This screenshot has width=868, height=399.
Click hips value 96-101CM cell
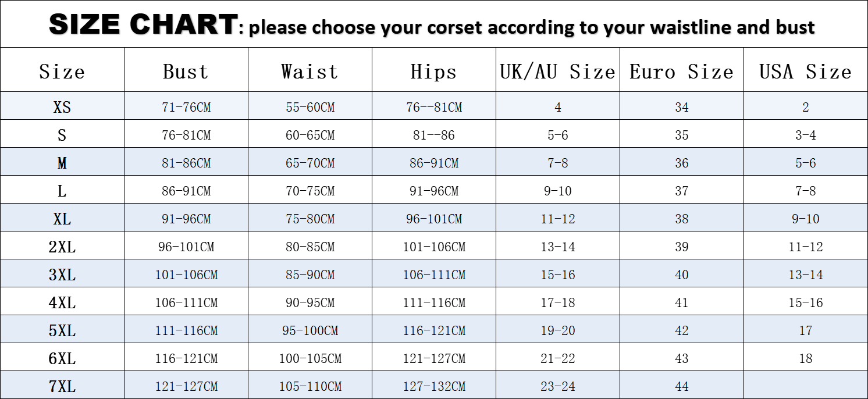[x=434, y=219]
